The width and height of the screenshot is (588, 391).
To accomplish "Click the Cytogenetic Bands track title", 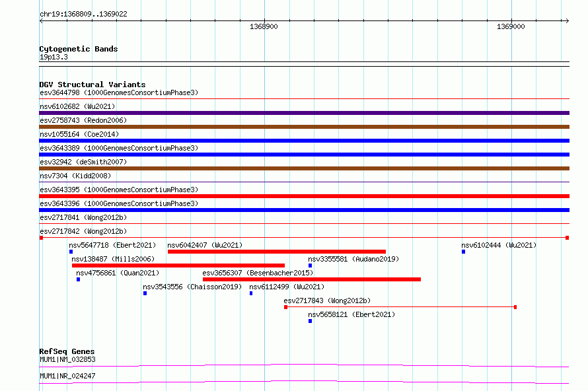I will pos(79,49).
